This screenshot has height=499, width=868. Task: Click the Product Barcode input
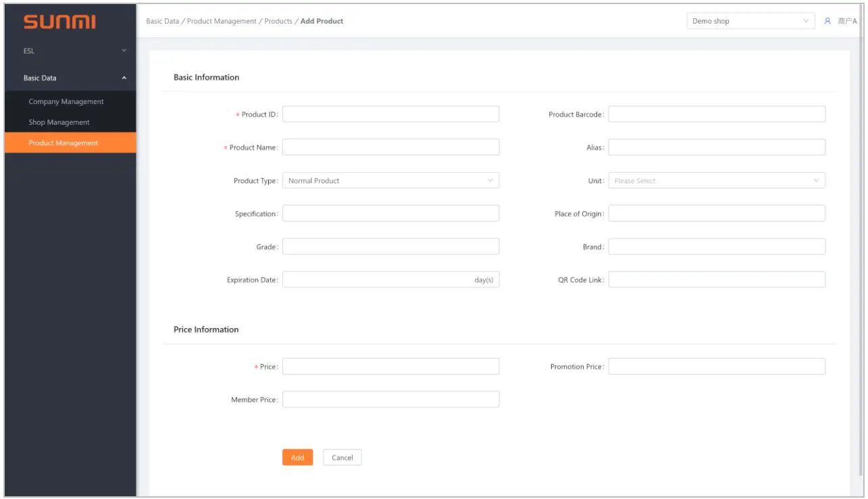click(x=716, y=114)
